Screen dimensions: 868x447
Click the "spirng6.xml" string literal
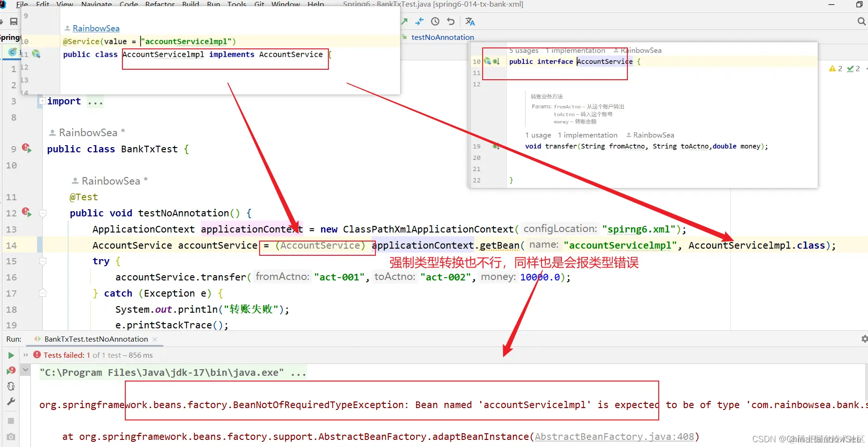click(639, 229)
